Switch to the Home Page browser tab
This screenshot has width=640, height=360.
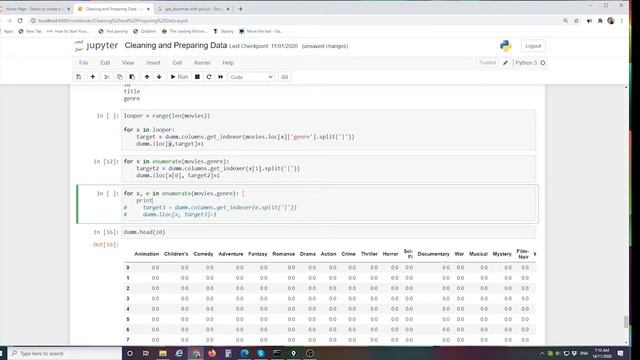tap(35, 9)
